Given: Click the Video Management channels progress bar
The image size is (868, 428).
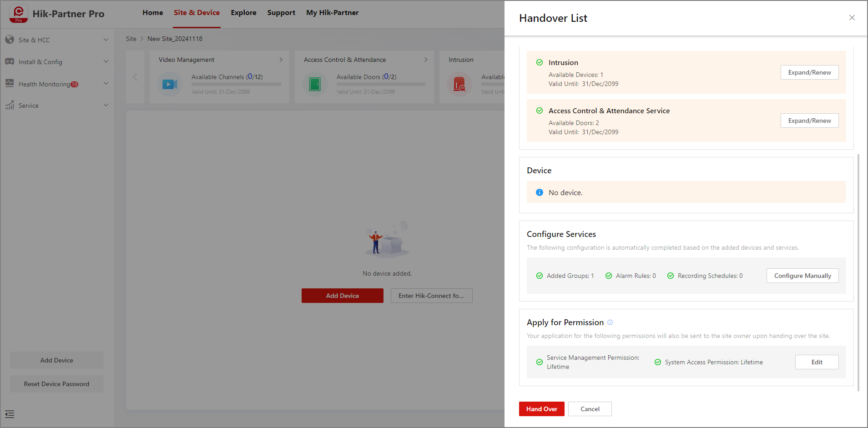Looking at the screenshot, I should (x=236, y=84).
